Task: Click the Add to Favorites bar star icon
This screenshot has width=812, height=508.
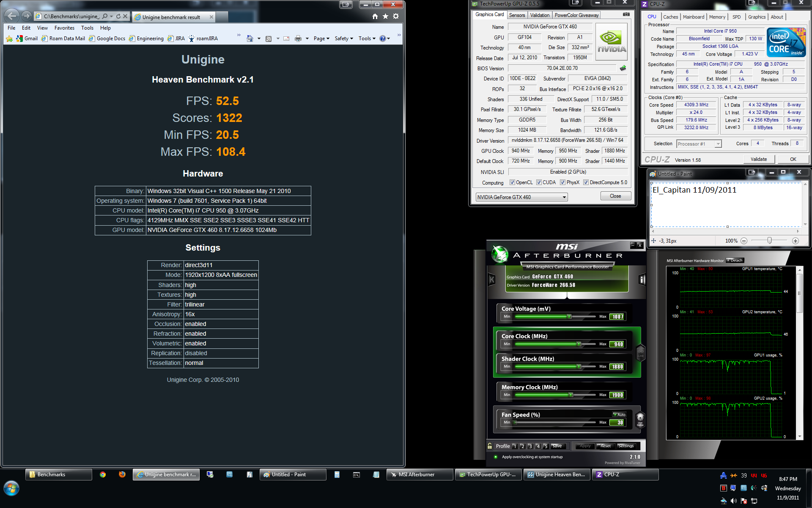Action: pyautogui.click(x=9, y=39)
